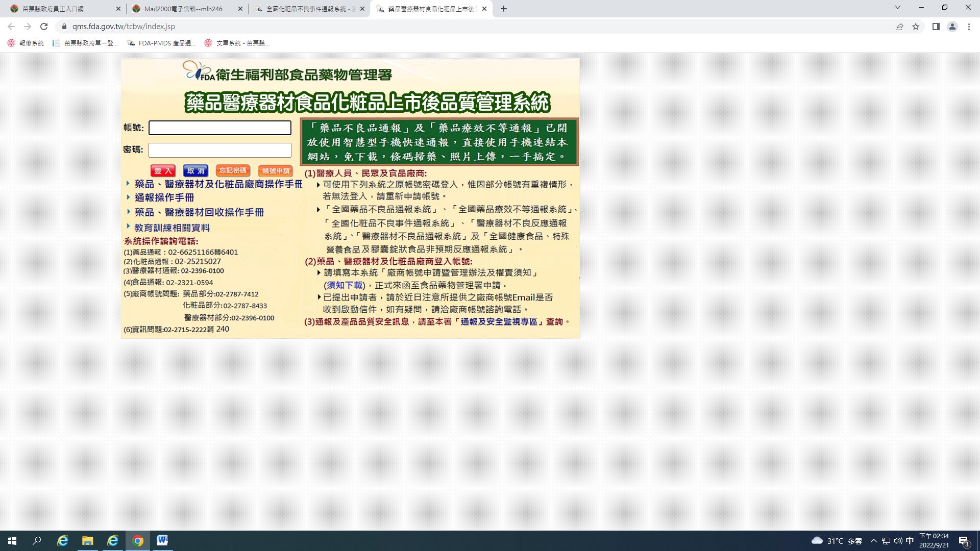Click phone number 02-66251166轉6401 text
Viewport: 980px width, 551px height.
pos(203,252)
